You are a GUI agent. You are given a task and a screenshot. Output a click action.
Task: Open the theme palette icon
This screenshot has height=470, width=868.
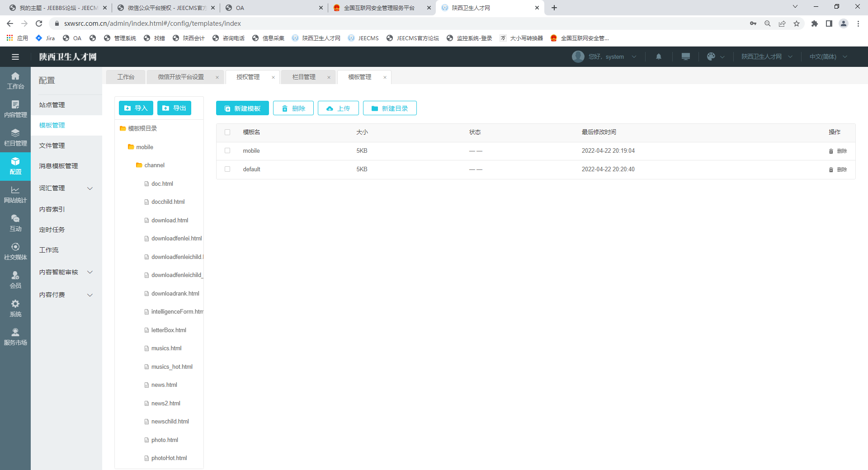point(711,56)
